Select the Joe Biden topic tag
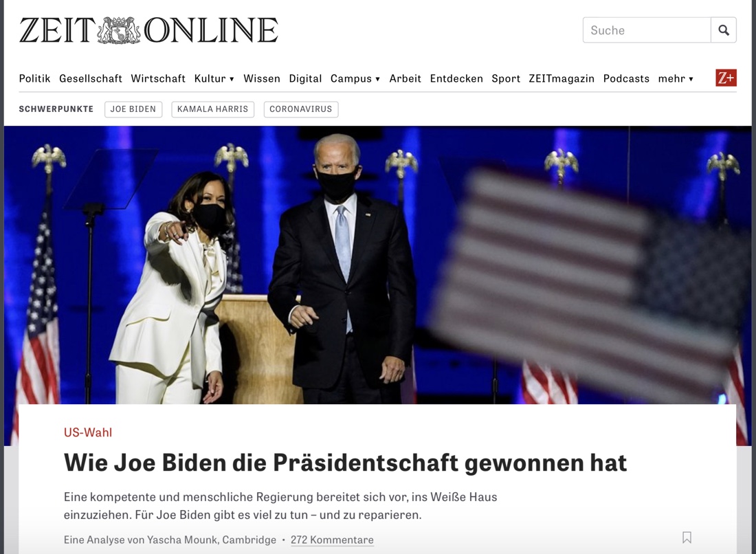This screenshot has height=554, width=756. [133, 109]
